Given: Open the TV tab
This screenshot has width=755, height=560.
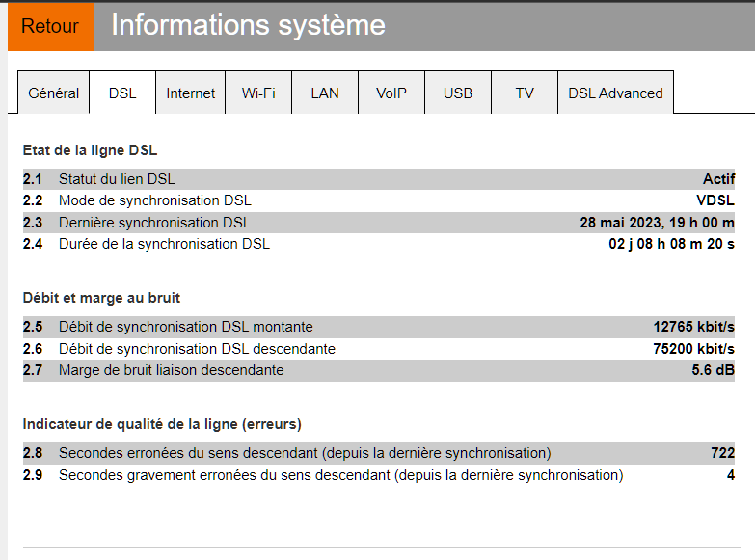Looking at the screenshot, I should tap(525, 93).
